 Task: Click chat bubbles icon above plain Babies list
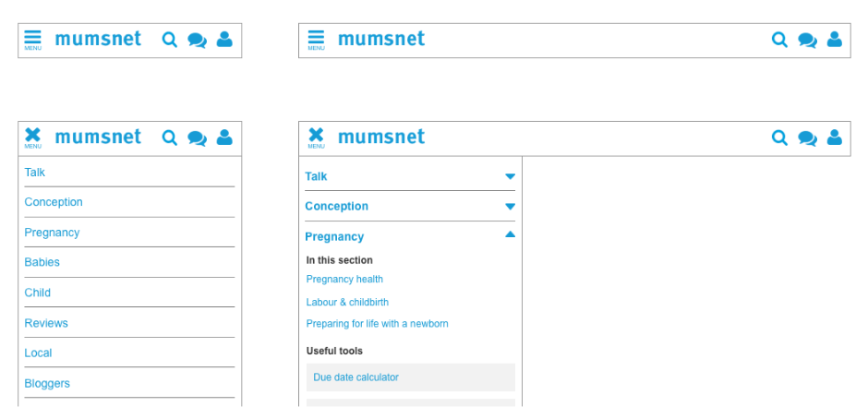pyautogui.click(x=197, y=138)
